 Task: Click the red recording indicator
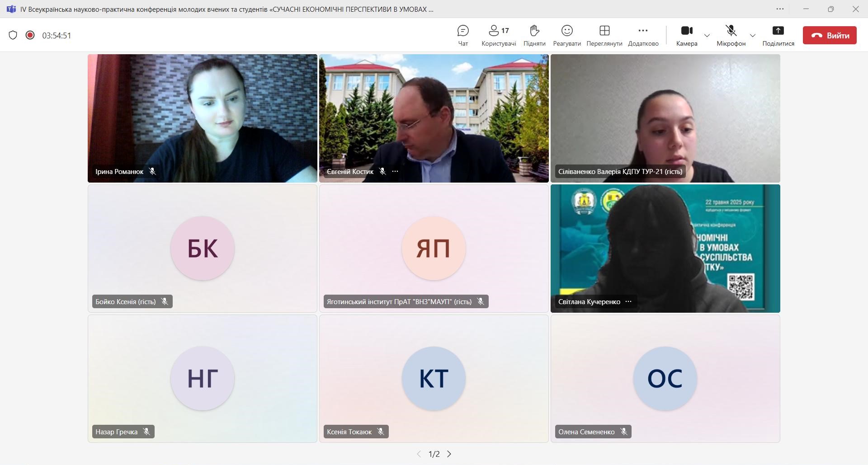coord(30,35)
